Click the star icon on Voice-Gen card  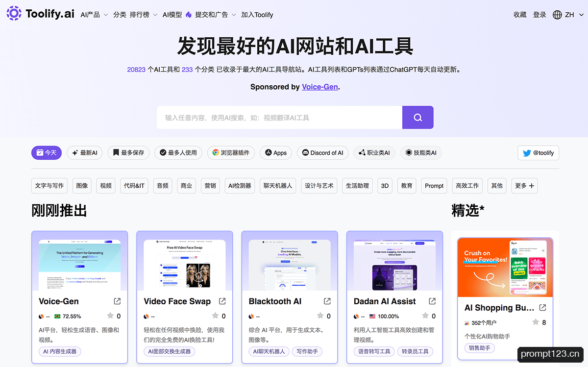[110, 316]
